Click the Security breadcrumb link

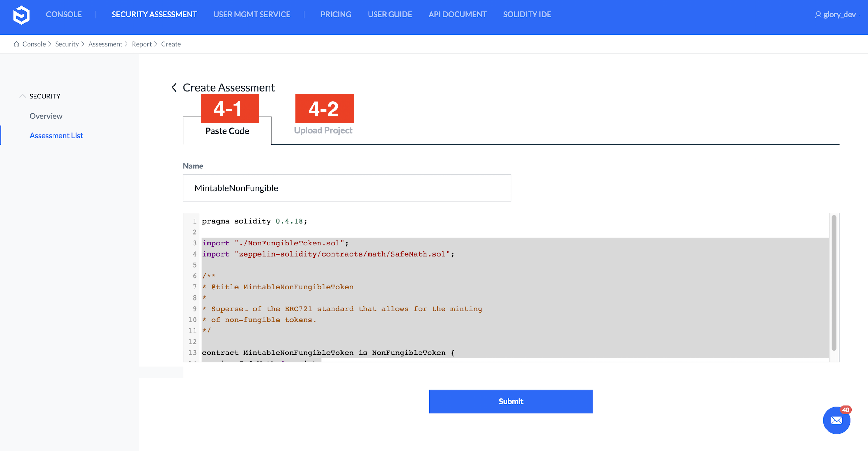click(x=67, y=44)
